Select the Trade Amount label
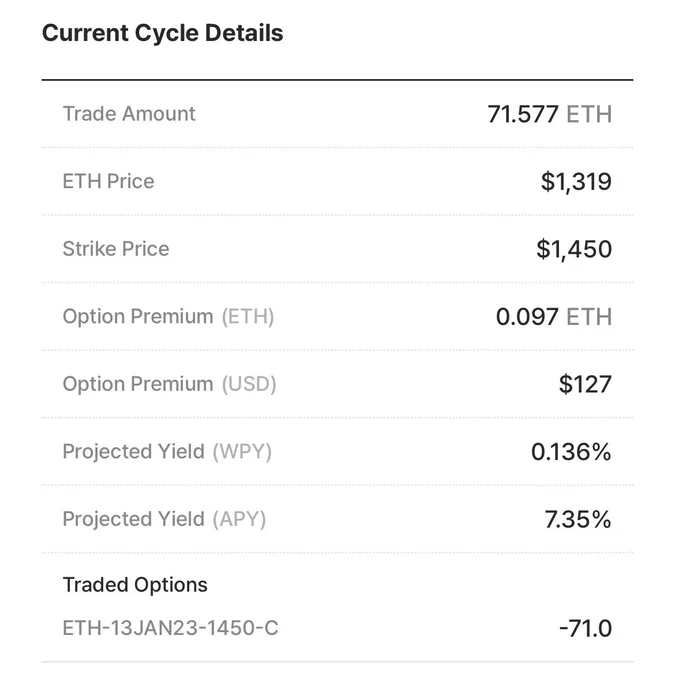The width and height of the screenshot is (675, 680). 129,114
